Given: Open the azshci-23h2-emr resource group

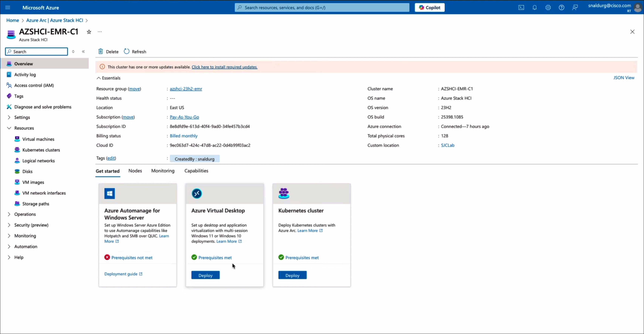Looking at the screenshot, I should (186, 89).
